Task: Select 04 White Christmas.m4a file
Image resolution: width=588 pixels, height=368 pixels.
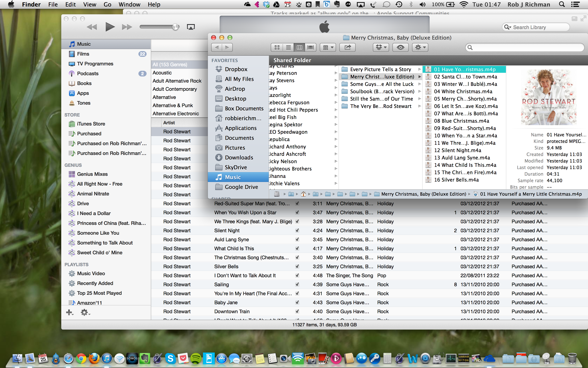Action: 464,92
